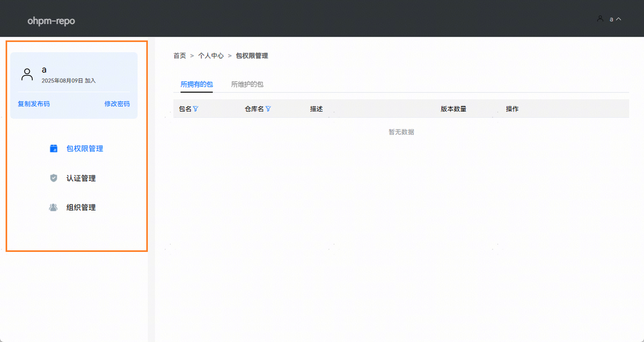Viewport: 644px width, 342px height.
Task: Switch to the 所维护的包 tab
Action: tap(247, 84)
